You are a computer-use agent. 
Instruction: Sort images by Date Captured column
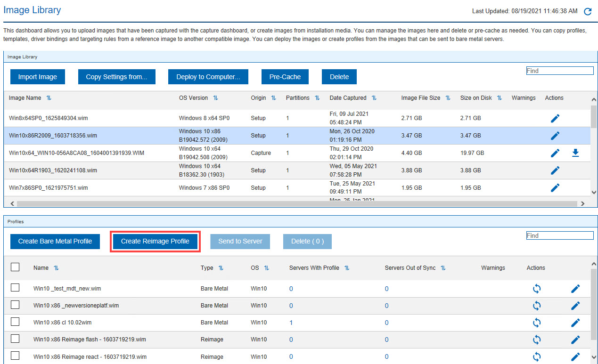pyautogui.click(x=374, y=98)
